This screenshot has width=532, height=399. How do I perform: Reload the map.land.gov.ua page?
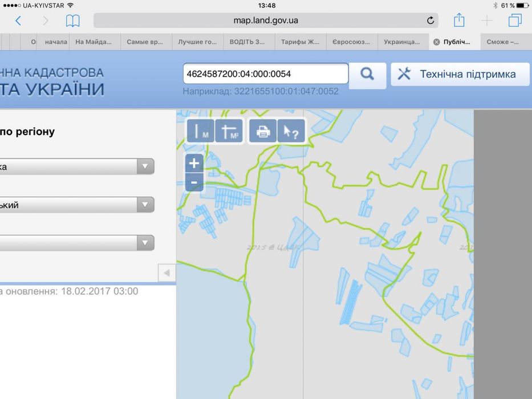pyautogui.click(x=430, y=21)
